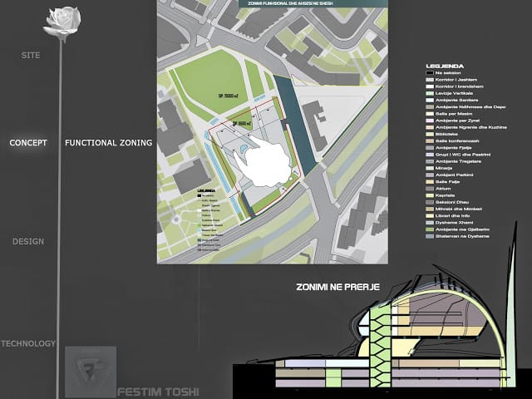Click the LEGJENDA heading
The height and width of the screenshot is (399, 532).
(445, 66)
